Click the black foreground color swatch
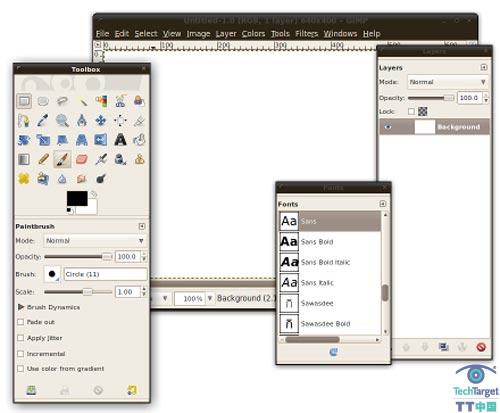The image size is (500, 413). [x=77, y=198]
